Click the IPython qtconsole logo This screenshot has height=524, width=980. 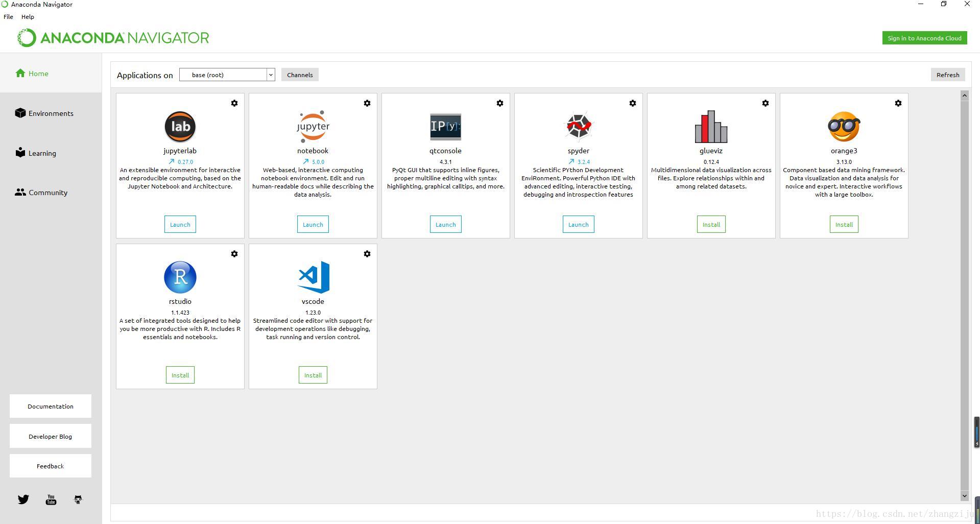[x=446, y=127]
